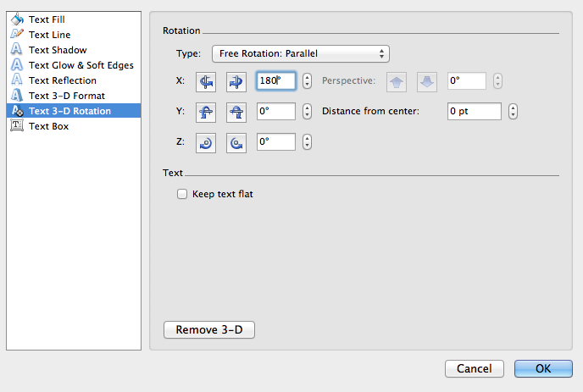The image size is (583, 392).
Task: Adjust the Distance from center stepper
Action: tap(513, 112)
